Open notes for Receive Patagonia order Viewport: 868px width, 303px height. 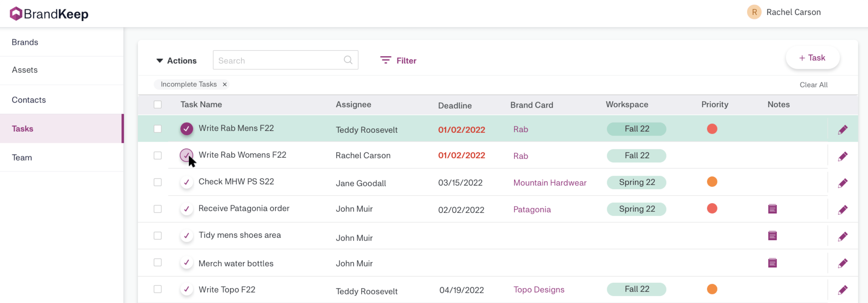[773, 209]
